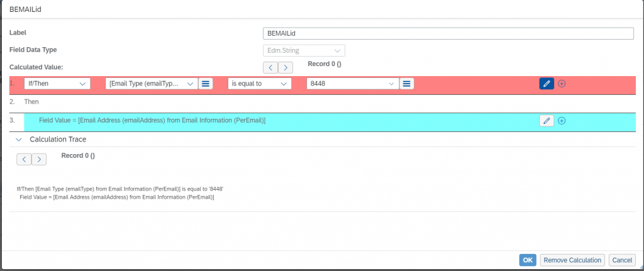
Task: Click the Calculated Value label
Action: (x=36, y=67)
